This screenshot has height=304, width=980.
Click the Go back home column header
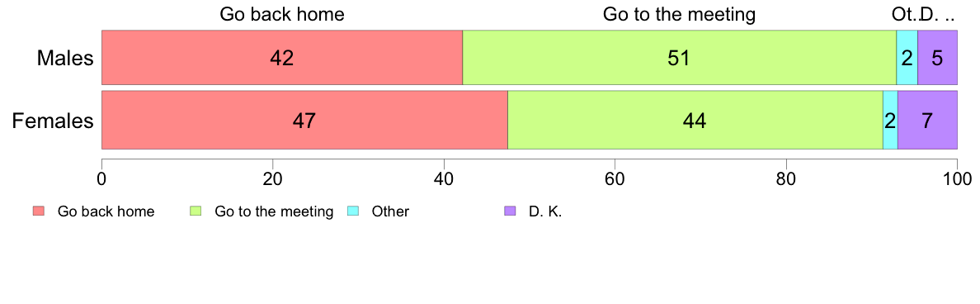[282, 14]
